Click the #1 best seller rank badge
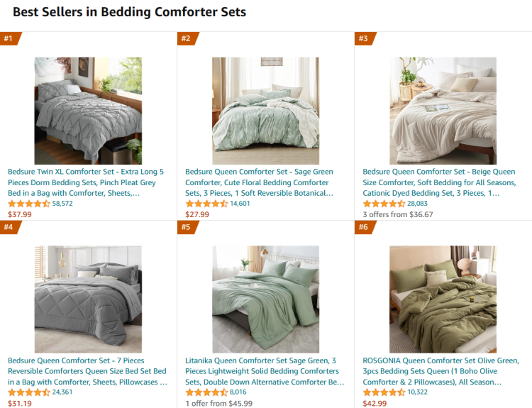Screen dimensions: 532x408 point(9,38)
